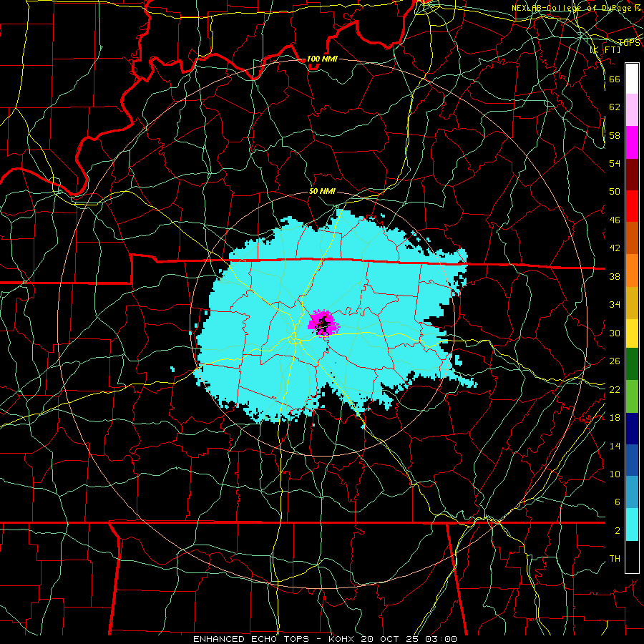
Task: Click the "K FT" units label
Action: (605, 49)
